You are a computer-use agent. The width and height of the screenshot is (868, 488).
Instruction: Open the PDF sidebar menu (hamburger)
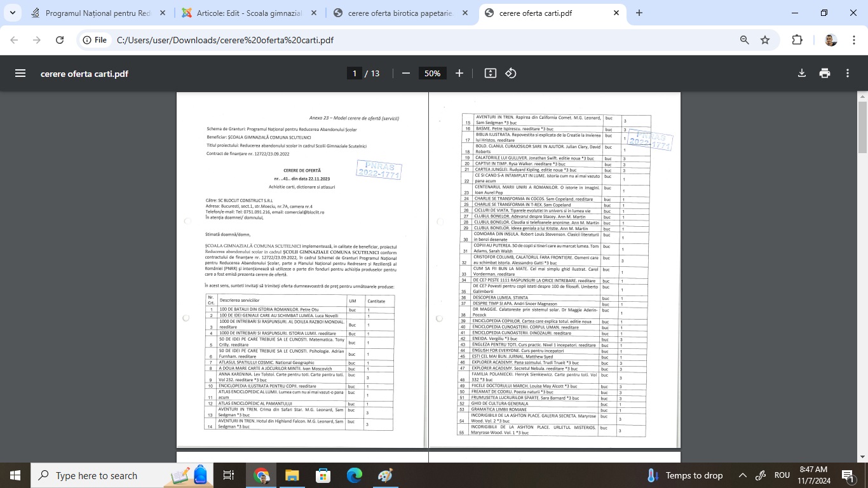(20, 73)
